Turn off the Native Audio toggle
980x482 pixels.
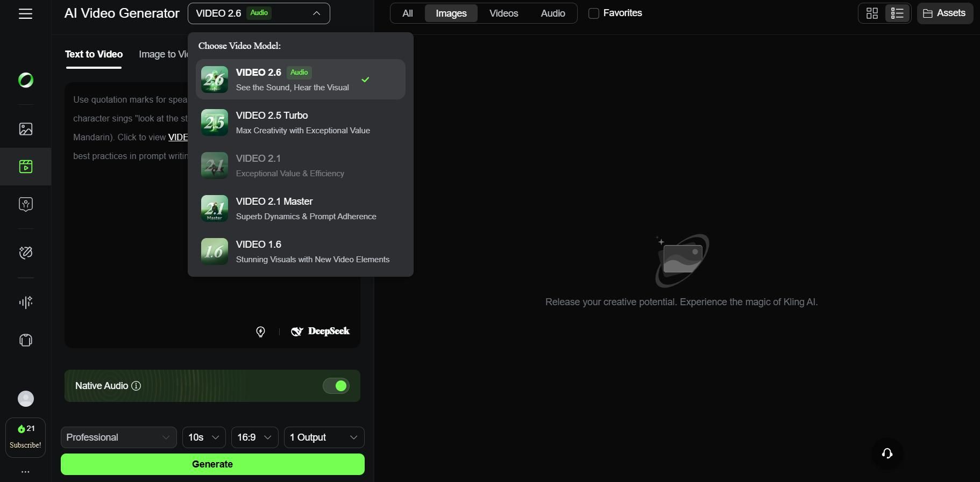(336, 386)
